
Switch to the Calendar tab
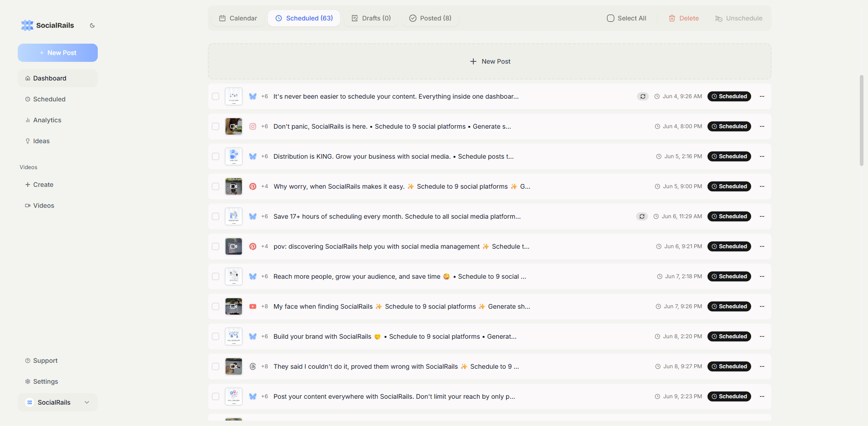click(x=238, y=18)
